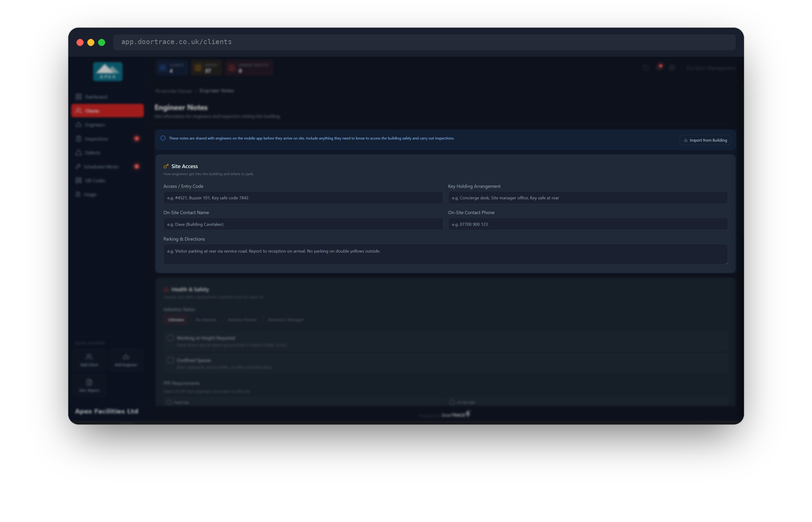The width and height of the screenshot is (812, 522).
Task: Click the warning triangle beside Health & Safety
Action: (x=166, y=289)
